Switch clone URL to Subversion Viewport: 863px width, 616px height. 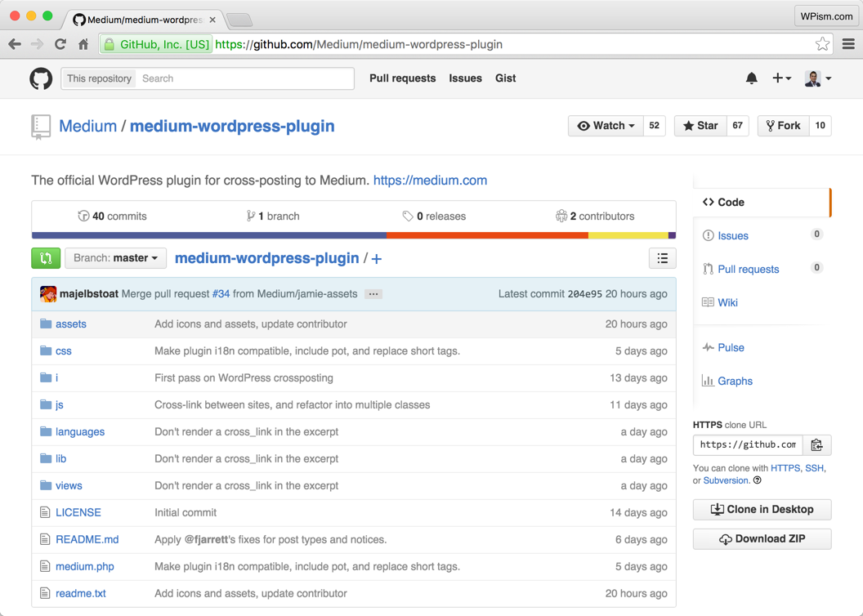pyautogui.click(x=726, y=480)
